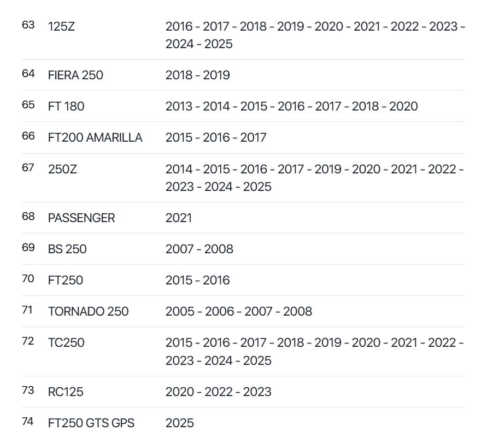Click the 125Z model name

tap(61, 26)
